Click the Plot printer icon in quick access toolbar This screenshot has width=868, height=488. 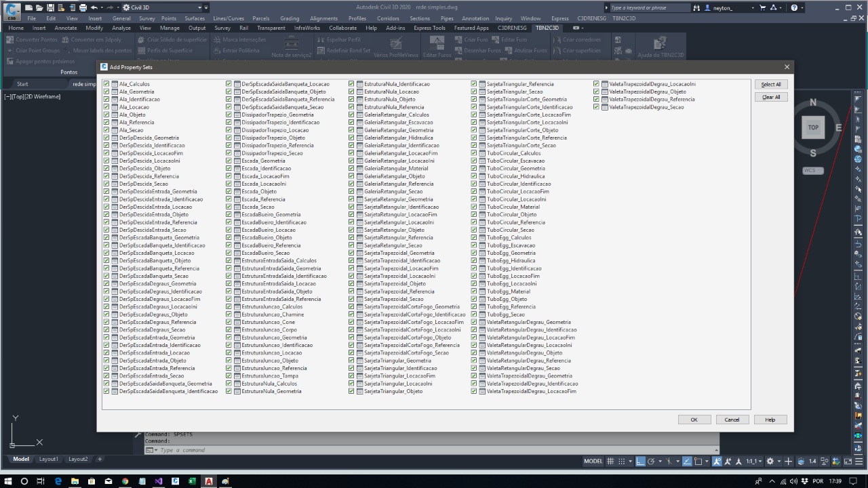tap(83, 7)
